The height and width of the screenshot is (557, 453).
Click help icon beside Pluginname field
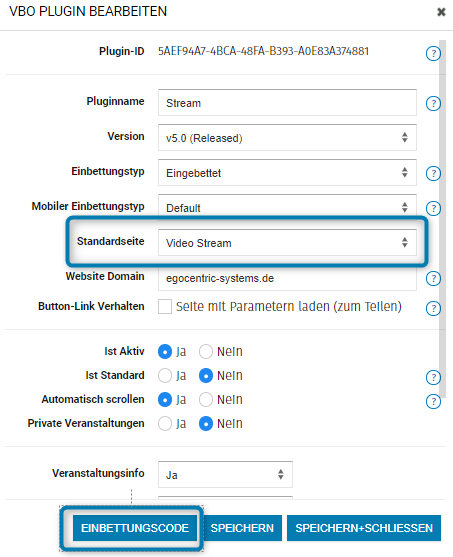click(433, 104)
